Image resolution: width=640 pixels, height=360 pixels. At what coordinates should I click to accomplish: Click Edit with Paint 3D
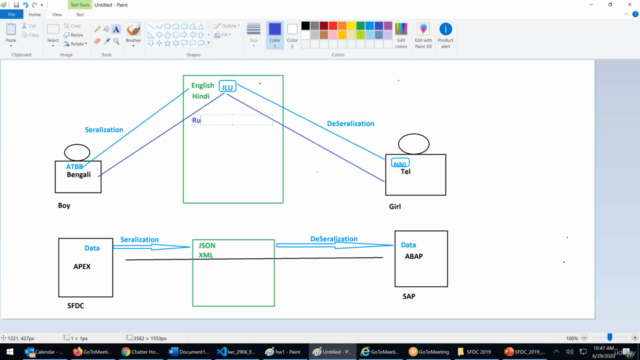point(423,36)
